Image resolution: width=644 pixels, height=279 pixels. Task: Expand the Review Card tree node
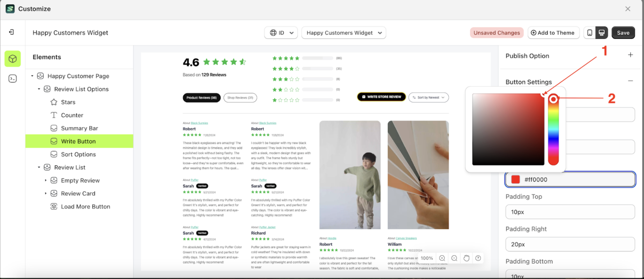(x=46, y=193)
